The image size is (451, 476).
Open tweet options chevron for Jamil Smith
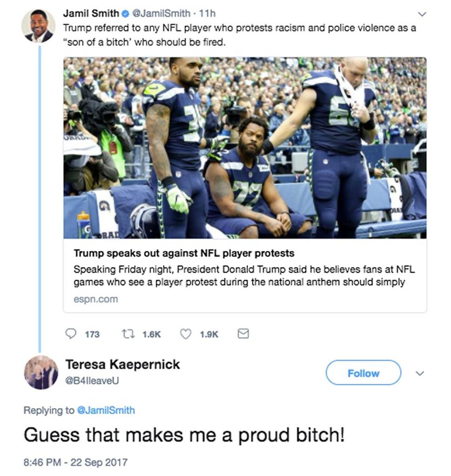pos(422,14)
